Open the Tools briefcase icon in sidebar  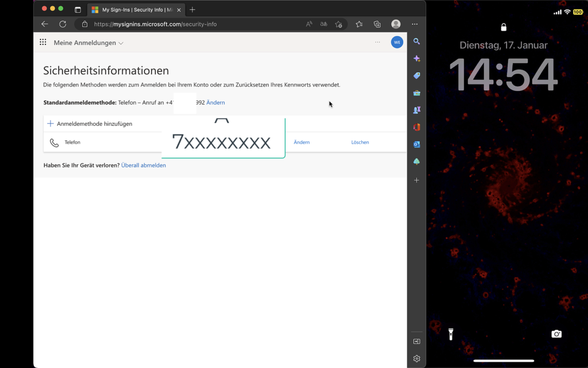tap(416, 93)
